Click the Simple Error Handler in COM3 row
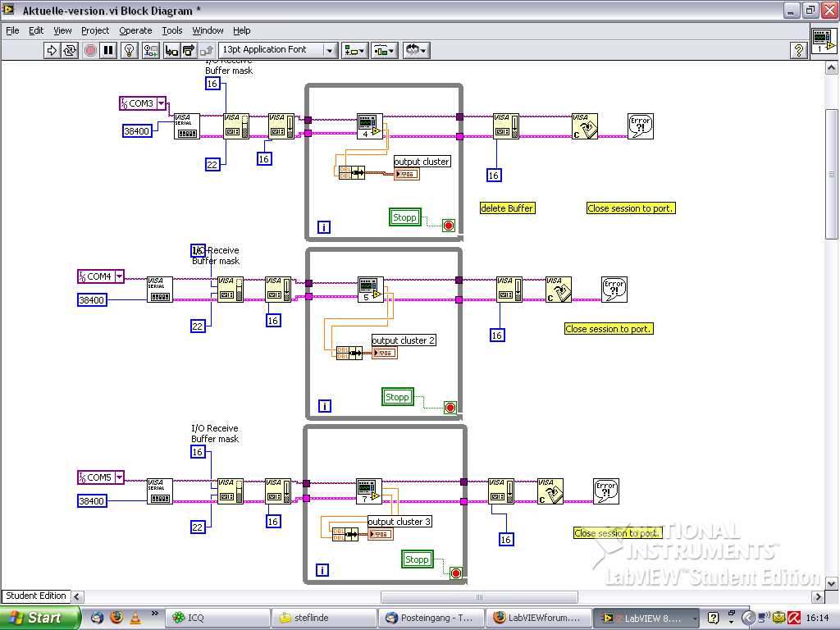Viewport: 840px width, 630px height. tap(641, 126)
